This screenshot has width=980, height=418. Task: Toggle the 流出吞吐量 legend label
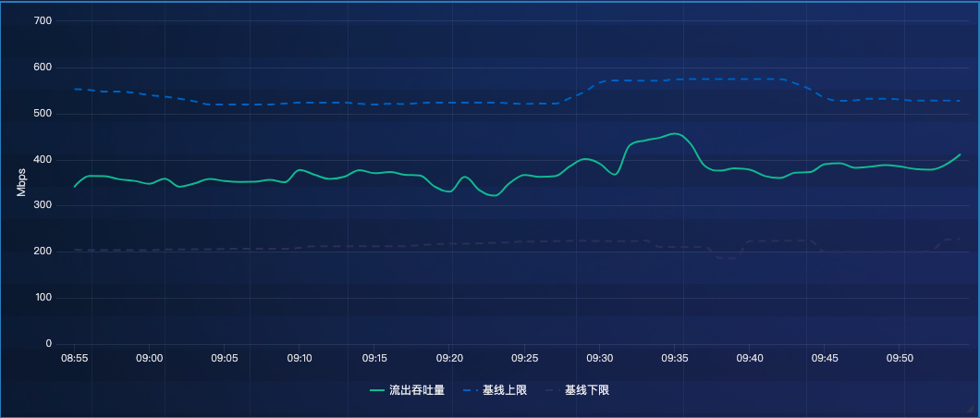tap(417, 390)
